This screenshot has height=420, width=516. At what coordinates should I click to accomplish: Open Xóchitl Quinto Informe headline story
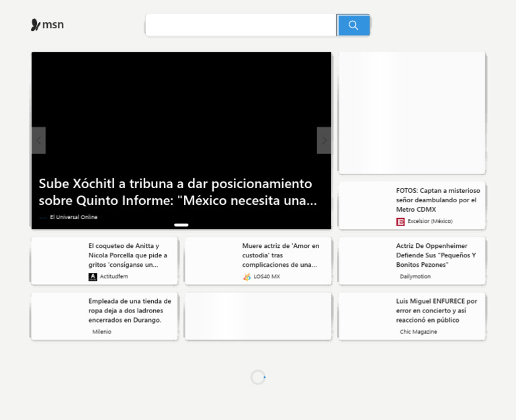tap(177, 192)
